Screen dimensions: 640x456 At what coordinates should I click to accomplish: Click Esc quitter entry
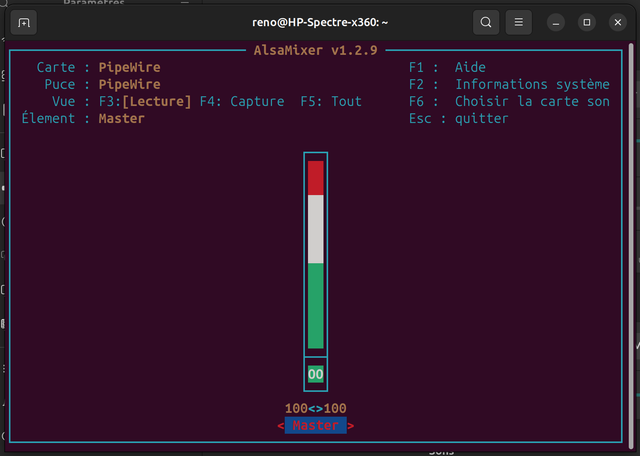tap(459, 118)
